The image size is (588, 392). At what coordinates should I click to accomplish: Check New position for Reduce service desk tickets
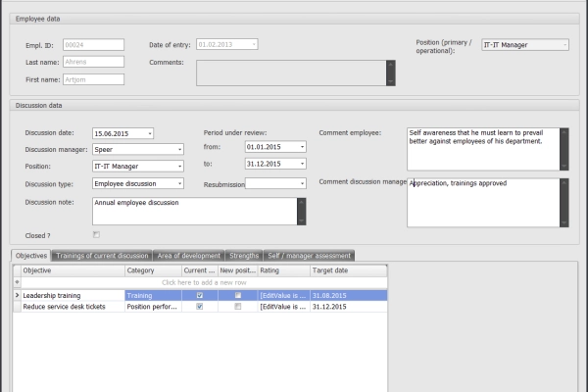click(237, 306)
